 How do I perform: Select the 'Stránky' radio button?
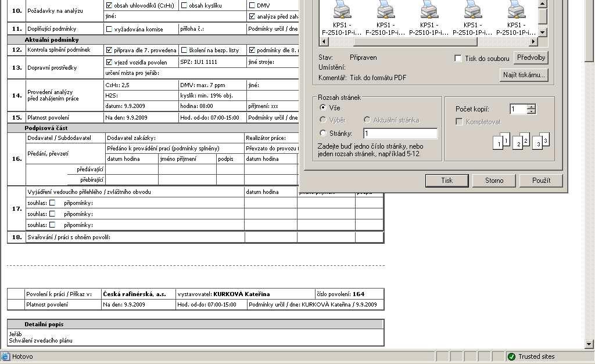(323, 133)
